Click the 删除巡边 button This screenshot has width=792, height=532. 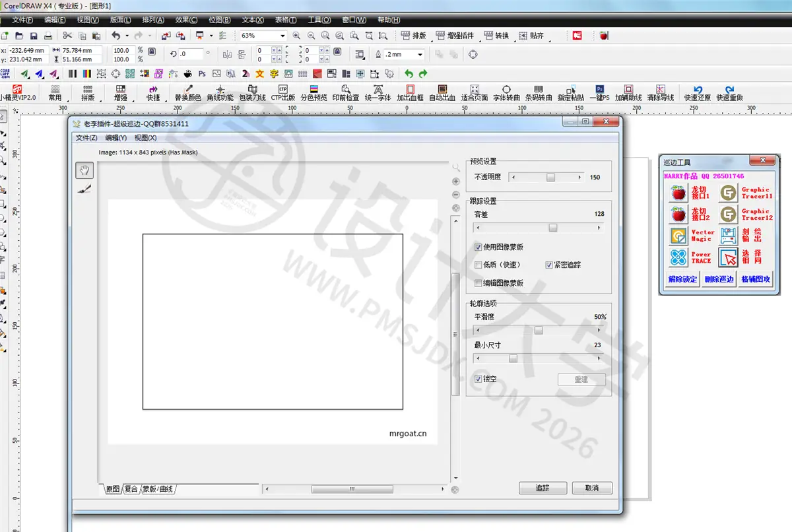coord(719,279)
